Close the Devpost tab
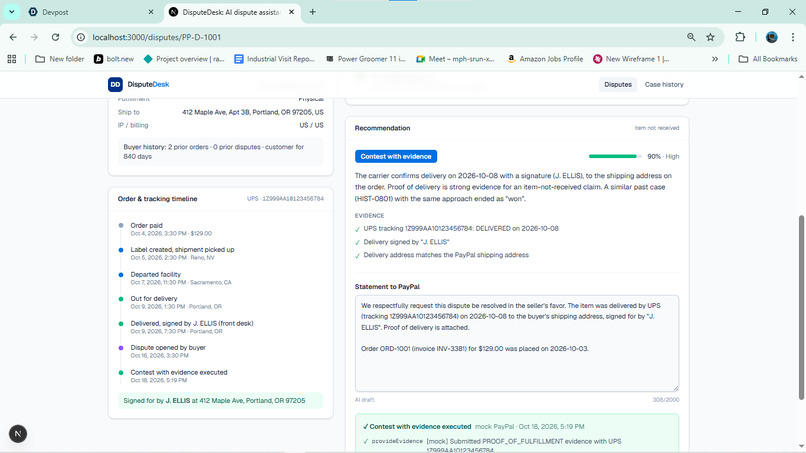Screen dimensions: 806x453 coord(151,12)
